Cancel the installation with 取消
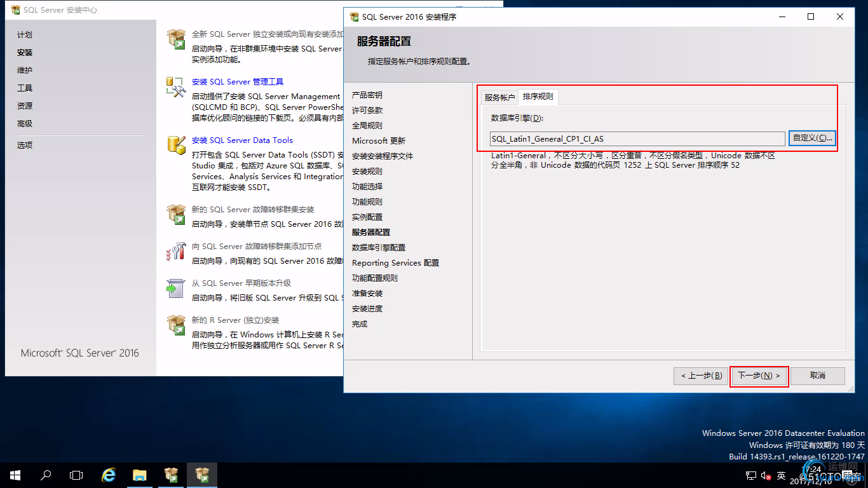 [x=817, y=376]
